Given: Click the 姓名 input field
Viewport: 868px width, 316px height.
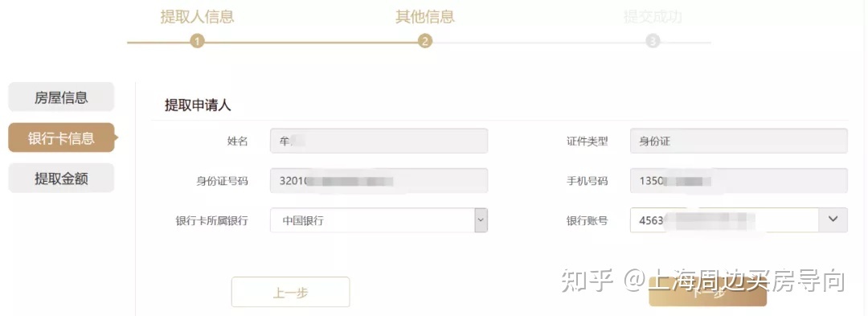Looking at the screenshot, I should (x=379, y=142).
